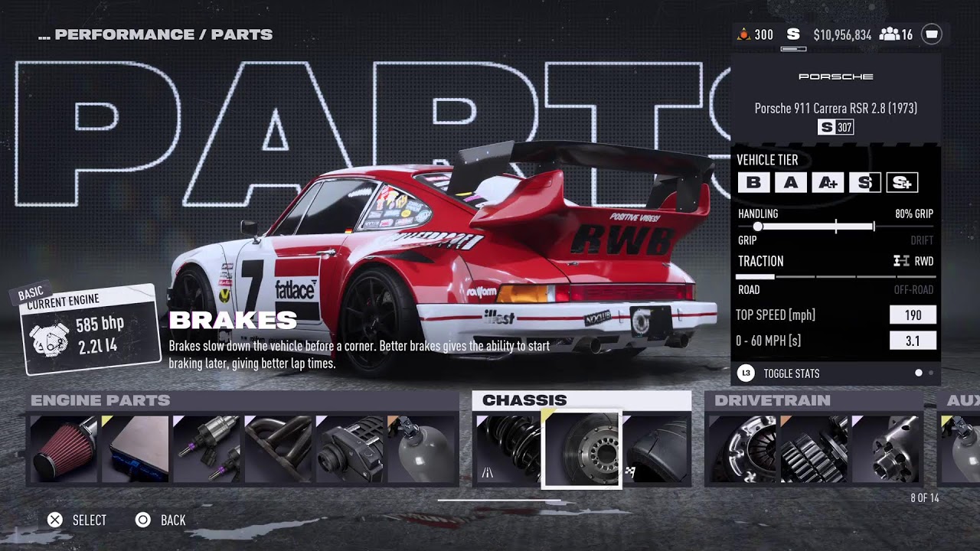Click the RWD drivetrain indicator
This screenshot has width=980, height=551.
pyautogui.click(x=914, y=261)
